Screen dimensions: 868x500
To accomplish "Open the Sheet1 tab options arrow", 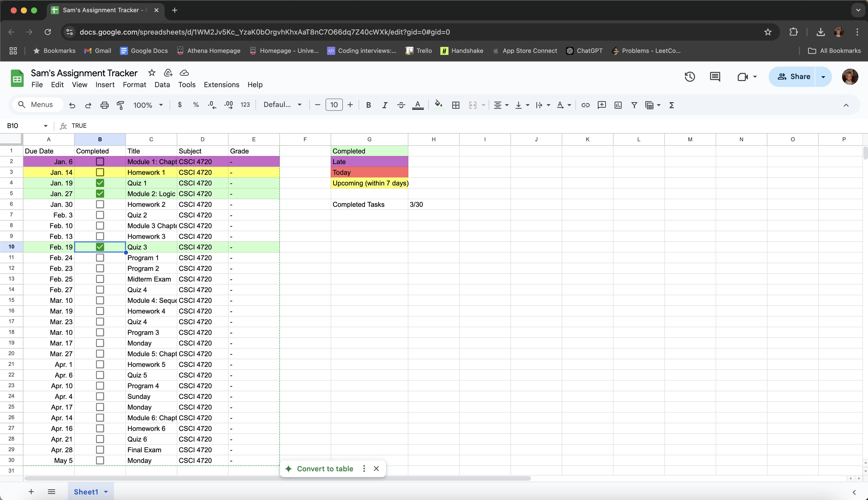I will 106,492.
